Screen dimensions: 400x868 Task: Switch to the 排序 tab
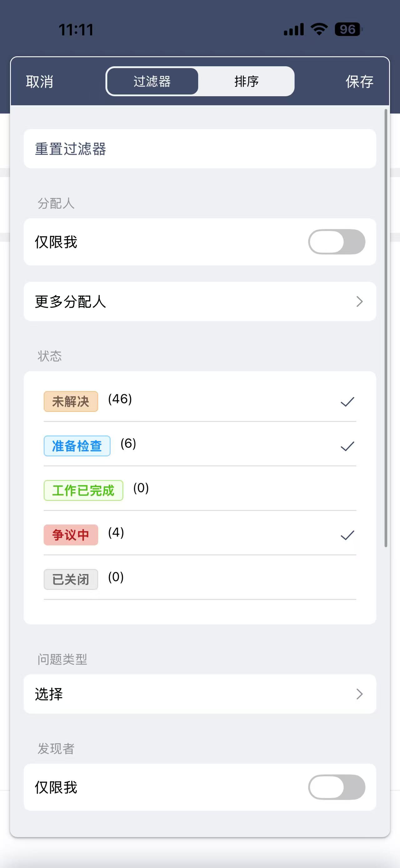(246, 81)
